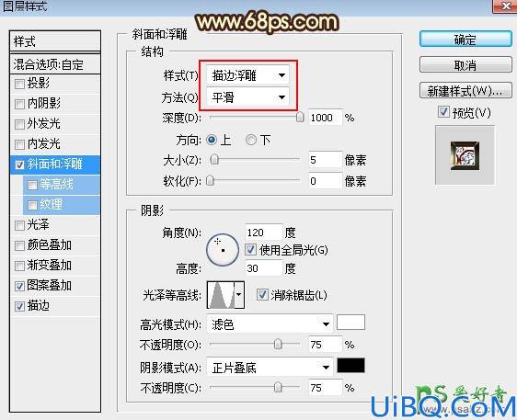Click the highlight 不透明度(O) slider handle

278,345
